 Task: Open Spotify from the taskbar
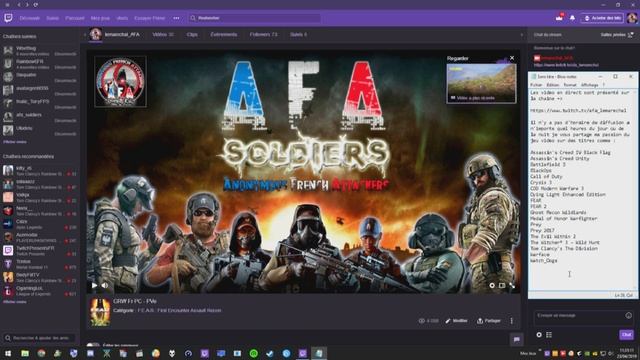tap(253, 353)
